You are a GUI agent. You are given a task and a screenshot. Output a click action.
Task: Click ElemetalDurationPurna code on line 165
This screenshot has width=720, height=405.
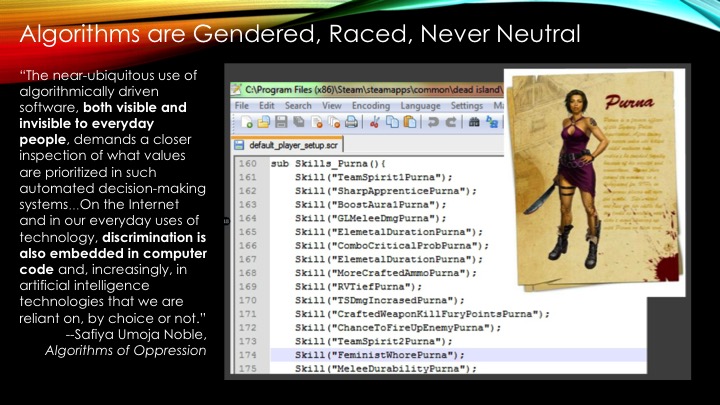click(389, 232)
